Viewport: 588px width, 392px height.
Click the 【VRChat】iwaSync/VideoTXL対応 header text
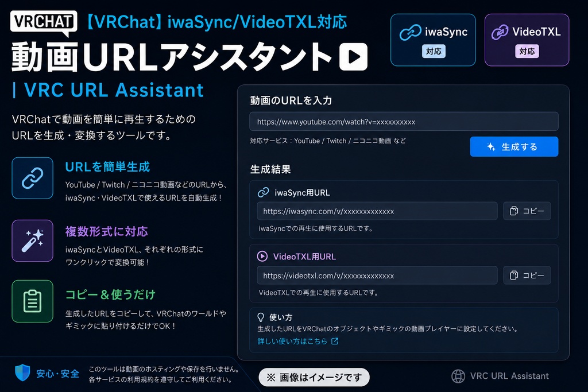(x=216, y=22)
